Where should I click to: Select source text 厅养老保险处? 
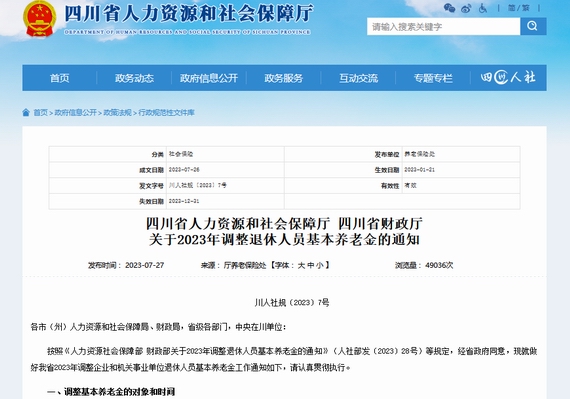(x=245, y=265)
